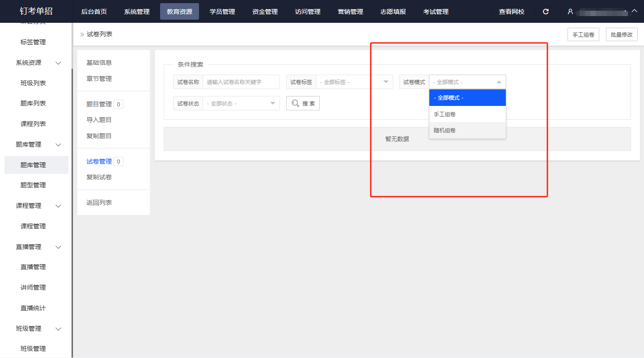This screenshot has height=358, width=644.
Task: Collapse the 系统资源 sidebar group
Action: 58,63
